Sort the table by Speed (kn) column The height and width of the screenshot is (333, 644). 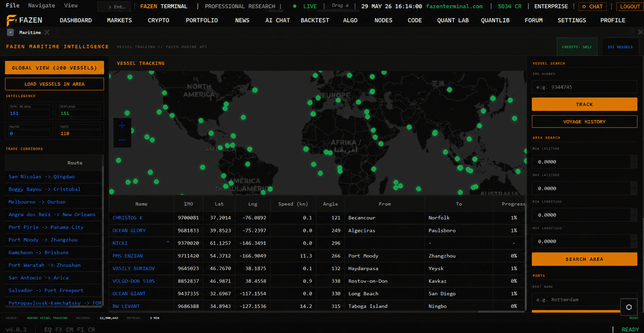pos(293,204)
